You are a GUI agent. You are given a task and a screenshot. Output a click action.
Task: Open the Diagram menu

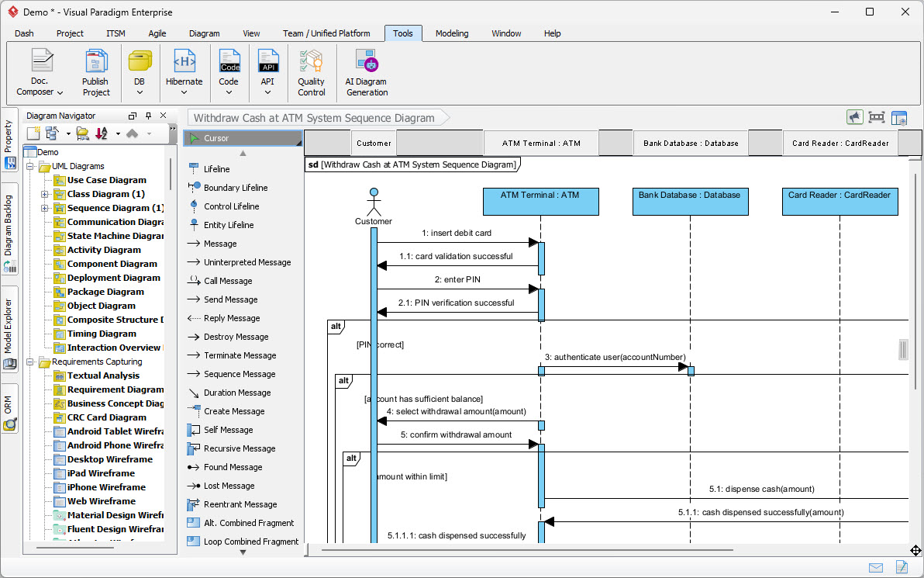coord(205,33)
